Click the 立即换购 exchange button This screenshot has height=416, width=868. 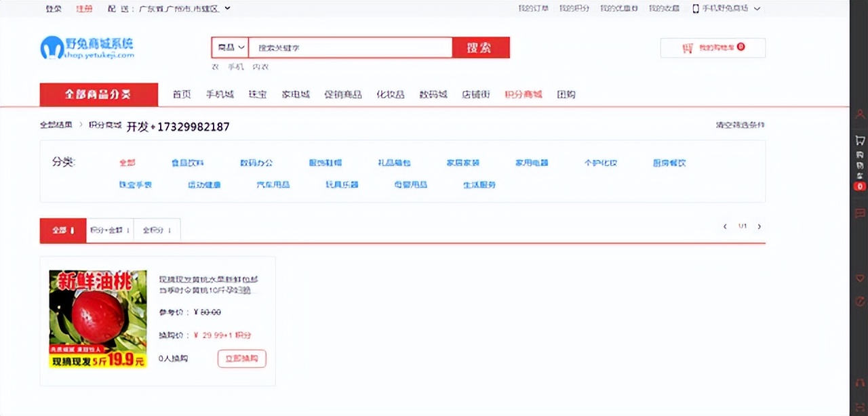point(241,358)
